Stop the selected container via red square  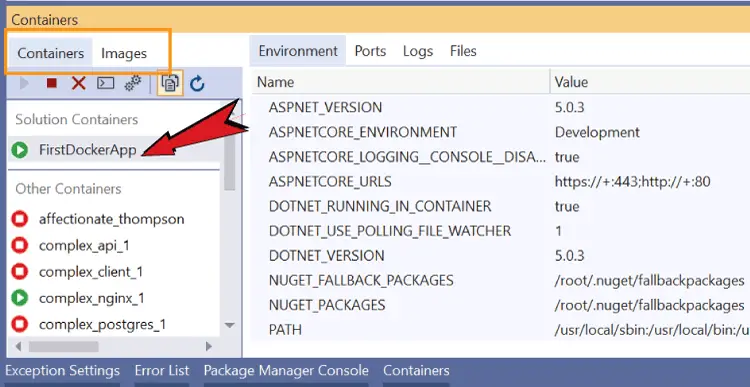click(52, 84)
